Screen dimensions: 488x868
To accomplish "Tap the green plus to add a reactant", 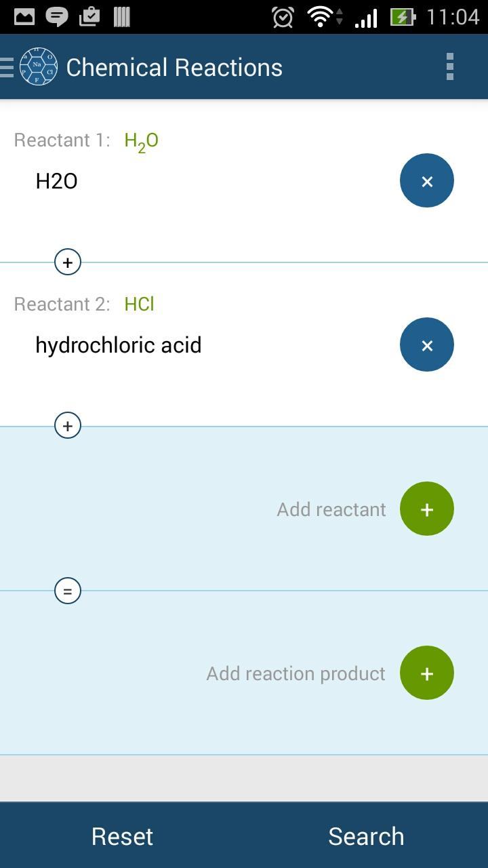I will click(x=426, y=509).
